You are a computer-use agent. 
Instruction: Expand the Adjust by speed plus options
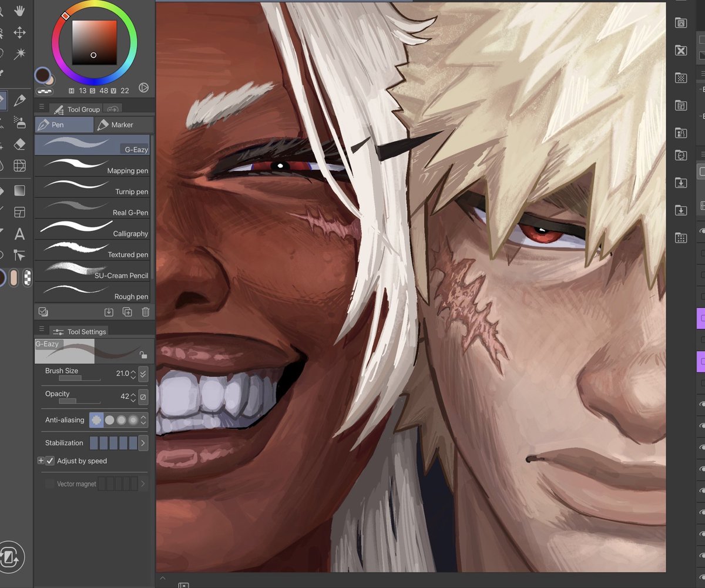(41, 461)
